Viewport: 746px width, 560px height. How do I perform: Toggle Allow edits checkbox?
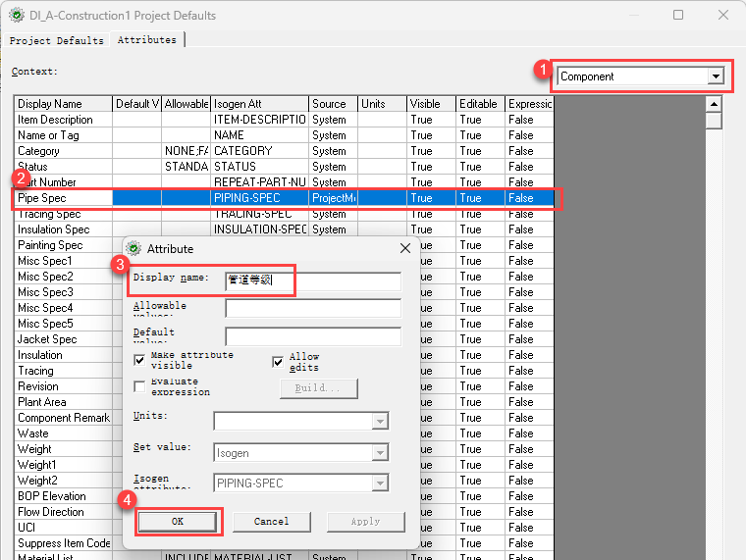[278, 362]
